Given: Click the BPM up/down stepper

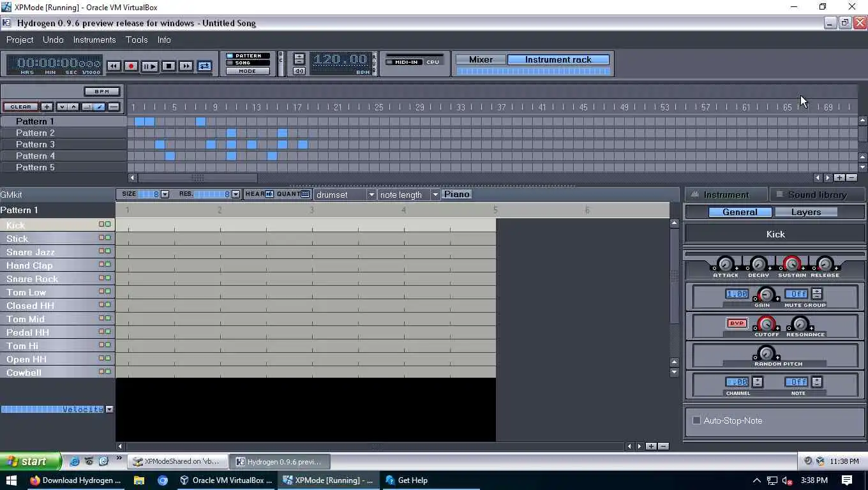Looking at the screenshot, I should [x=299, y=59].
